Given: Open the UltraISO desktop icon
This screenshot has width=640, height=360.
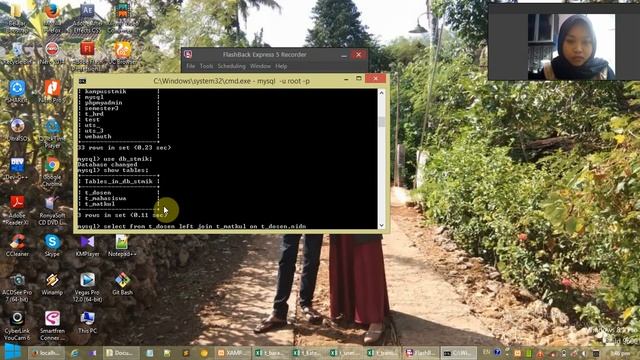Looking at the screenshot, I should coord(17,130).
